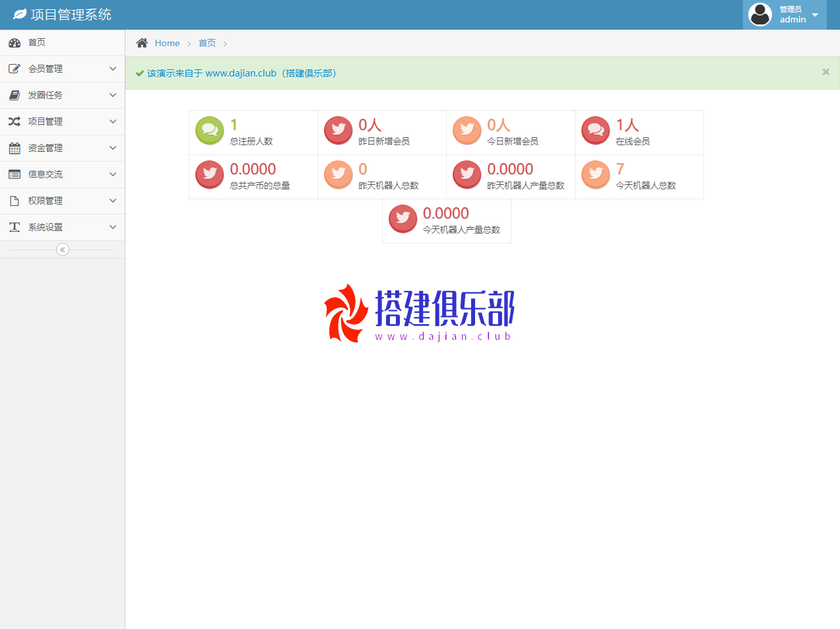Click the admin user avatar
The height and width of the screenshot is (629, 840).
pyautogui.click(x=760, y=15)
